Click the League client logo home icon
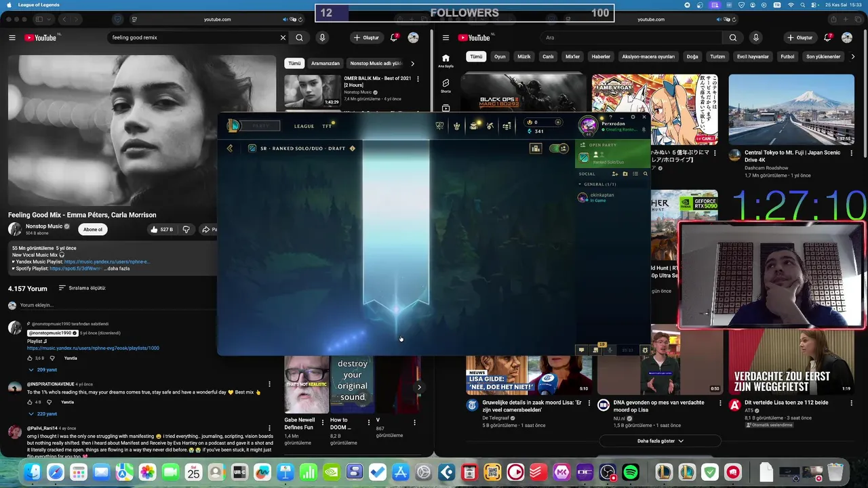The width and height of the screenshot is (868, 488). point(233,125)
